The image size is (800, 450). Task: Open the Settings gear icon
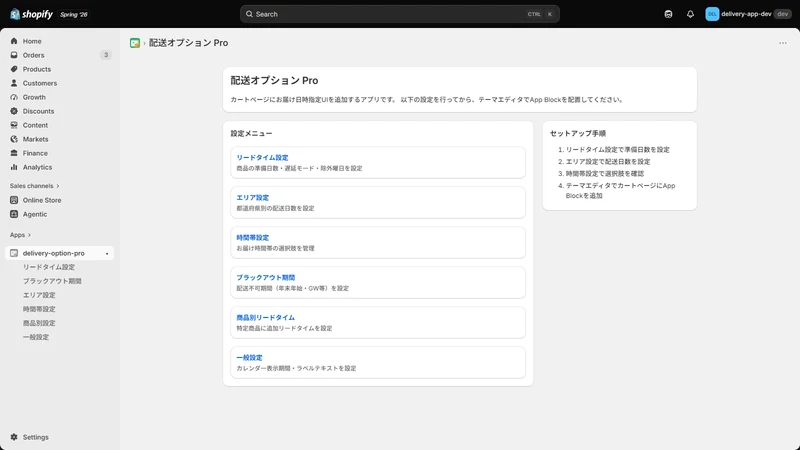coord(14,437)
